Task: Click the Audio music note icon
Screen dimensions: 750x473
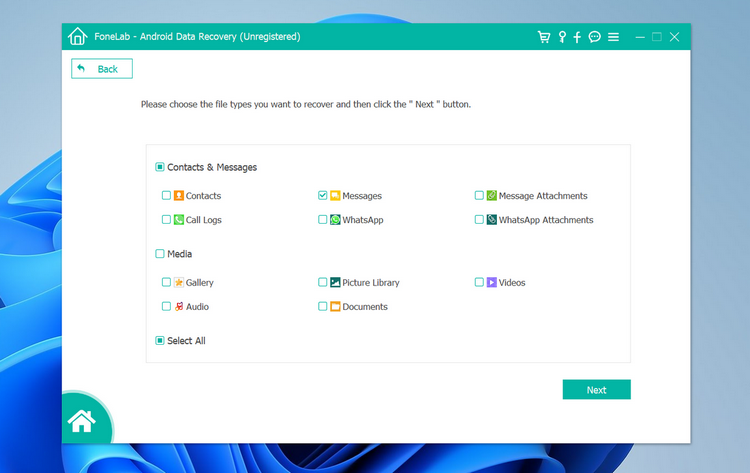Action: [179, 306]
